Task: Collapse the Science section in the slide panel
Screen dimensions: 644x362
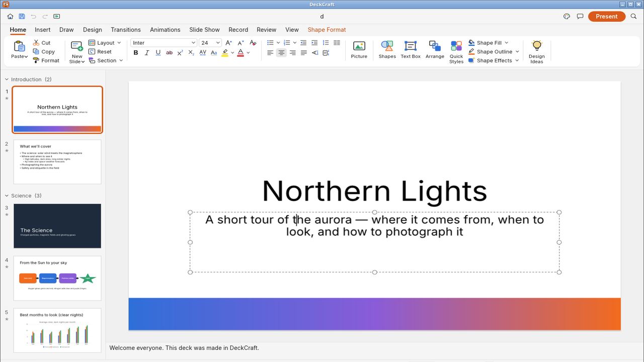Action: click(7, 196)
